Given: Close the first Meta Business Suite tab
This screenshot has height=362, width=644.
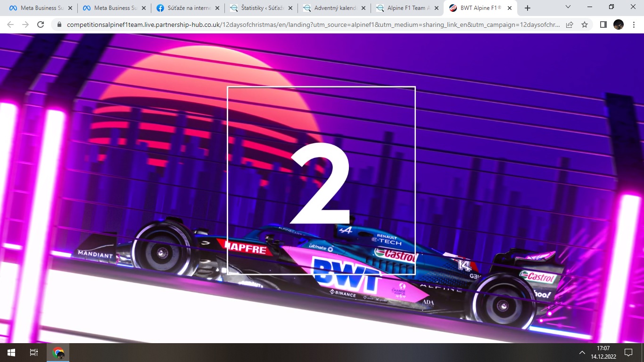Looking at the screenshot, I should [x=70, y=8].
